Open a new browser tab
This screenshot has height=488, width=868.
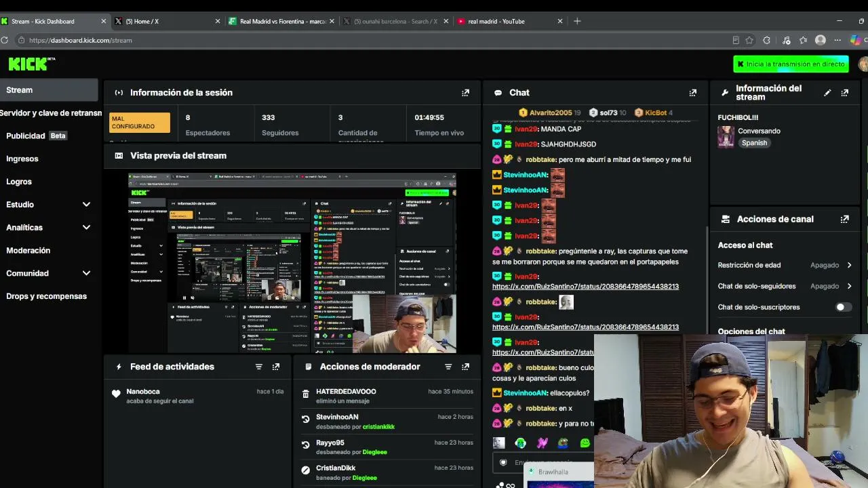(577, 21)
